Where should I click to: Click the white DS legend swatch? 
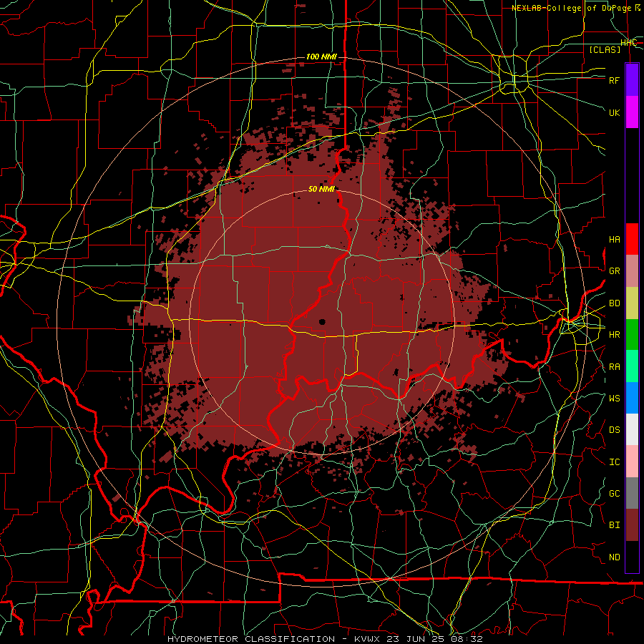[632, 429]
